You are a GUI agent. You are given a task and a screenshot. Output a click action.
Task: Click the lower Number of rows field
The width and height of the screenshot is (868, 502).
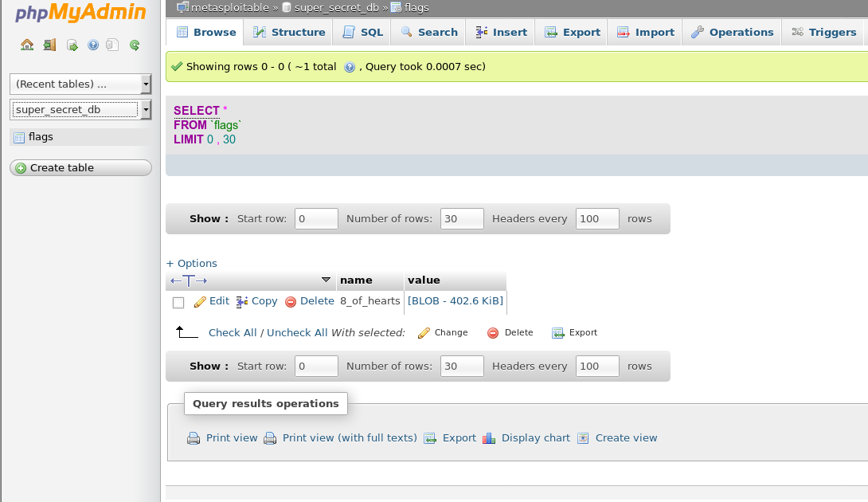(x=462, y=367)
